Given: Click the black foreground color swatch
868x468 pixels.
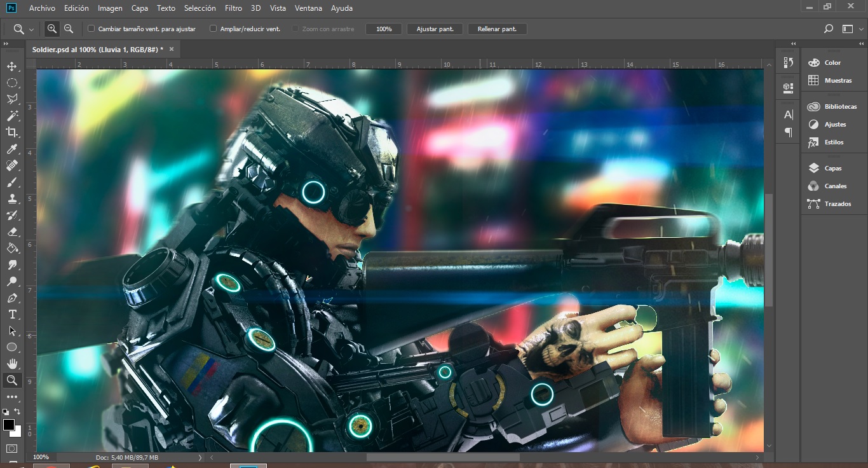Looking at the screenshot, I should (x=8, y=424).
